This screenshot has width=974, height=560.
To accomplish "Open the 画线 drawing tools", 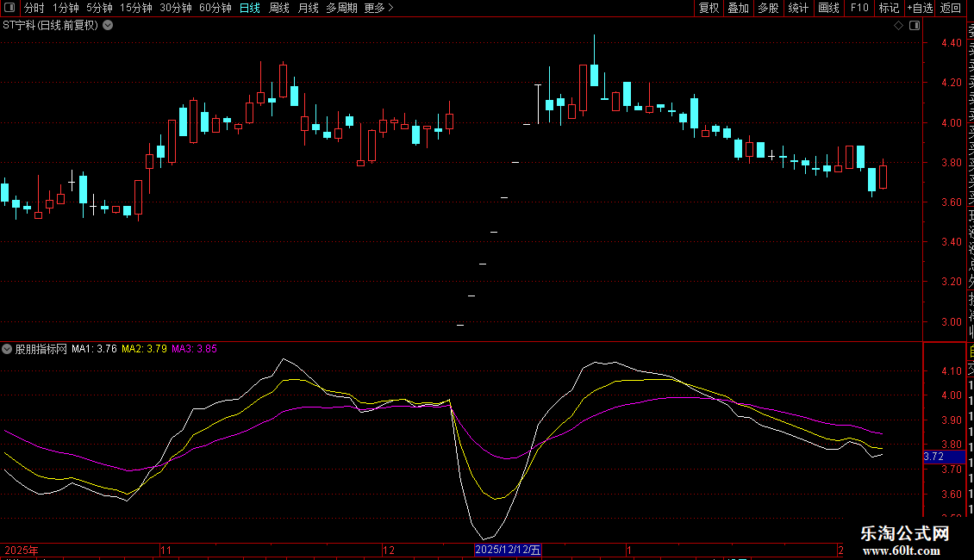I will click(828, 8).
